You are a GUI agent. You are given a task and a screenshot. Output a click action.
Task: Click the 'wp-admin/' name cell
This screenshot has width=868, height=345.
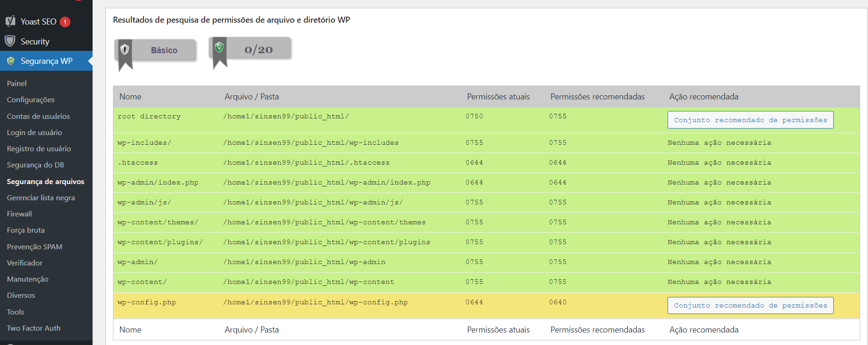[x=137, y=262]
